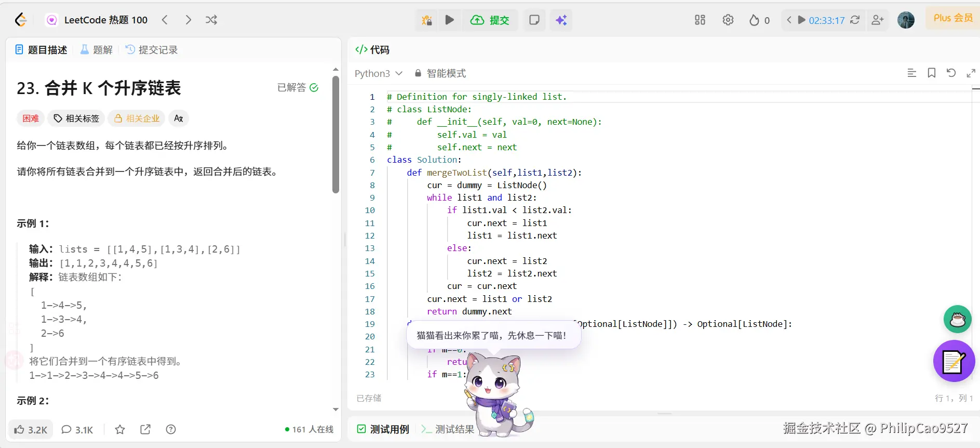The width and height of the screenshot is (980, 448).
Task: Click the streak flame icon
Action: (x=754, y=20)
